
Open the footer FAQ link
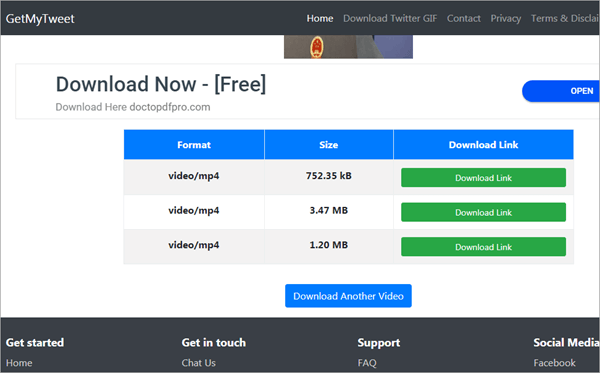point(367,363)
